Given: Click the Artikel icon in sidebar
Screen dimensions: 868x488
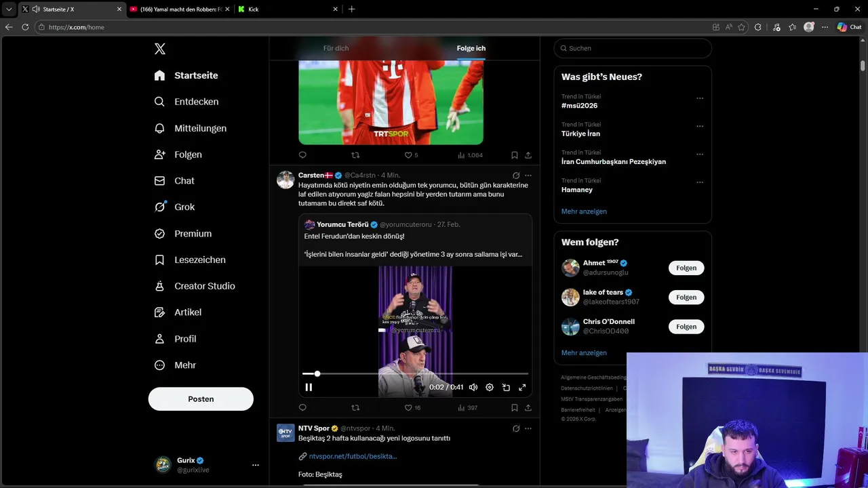Looking at the screenshot, I should pos(159,312).
